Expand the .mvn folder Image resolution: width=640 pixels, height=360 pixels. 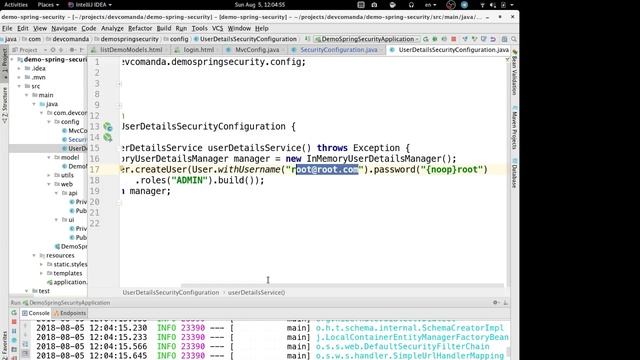click(x=19, y=78)
